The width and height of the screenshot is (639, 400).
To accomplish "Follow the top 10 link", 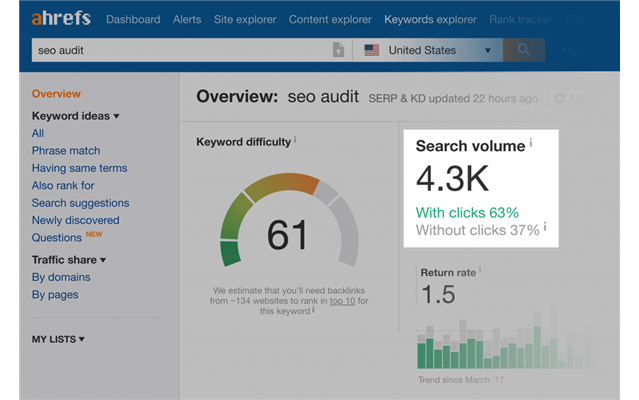I will (343, 300).
